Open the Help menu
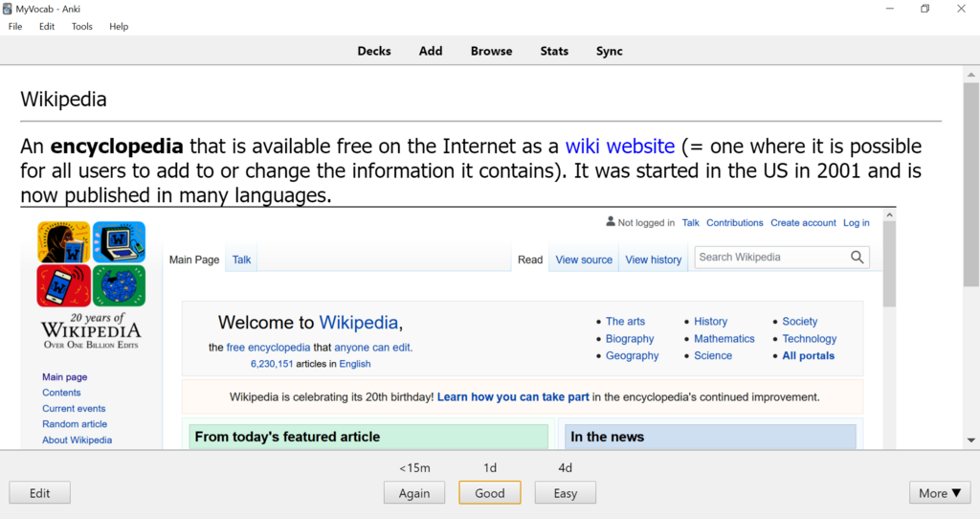Viewport: 980px width, 519px height. pyautogui.click(x=119, y=26)
